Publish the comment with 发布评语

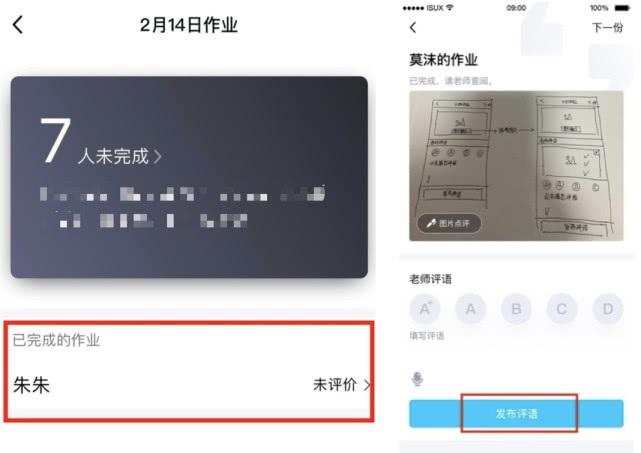click(516, 414)
